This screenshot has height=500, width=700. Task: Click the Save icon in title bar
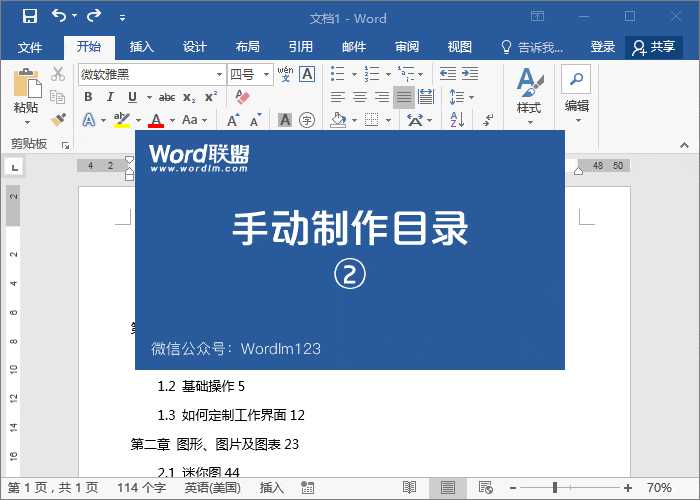point(29,16)
